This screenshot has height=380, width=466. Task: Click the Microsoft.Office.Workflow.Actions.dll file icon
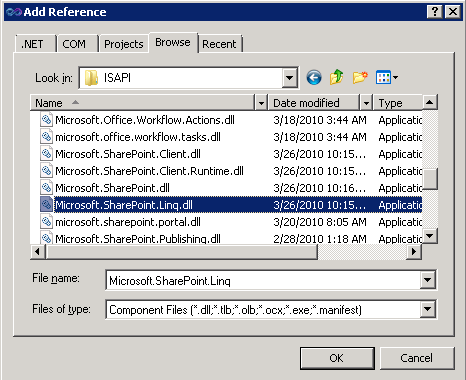point(46,120)
